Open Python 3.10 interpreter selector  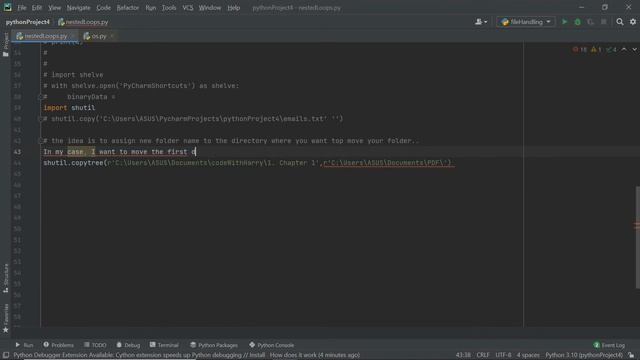click(584, 356)
